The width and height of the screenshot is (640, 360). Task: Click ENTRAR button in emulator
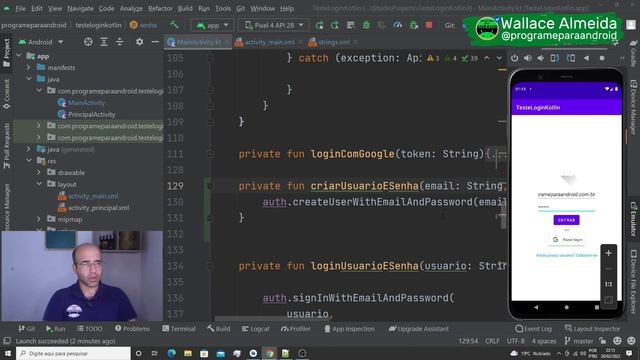[567, 220]
